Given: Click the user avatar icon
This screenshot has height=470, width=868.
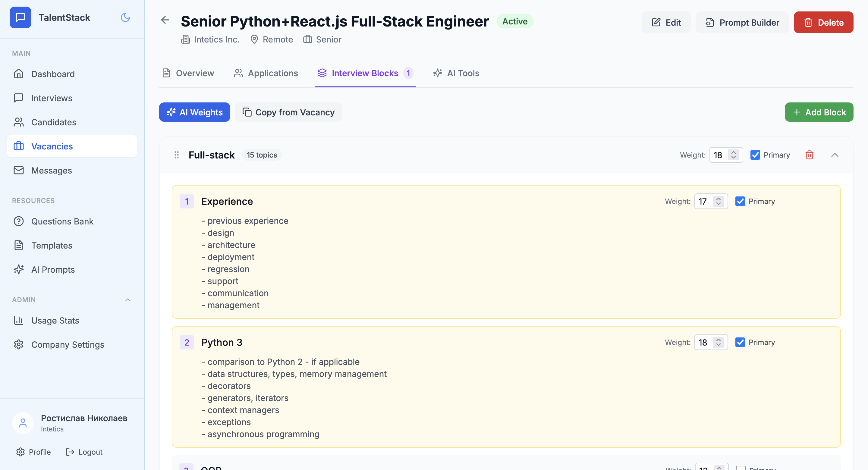Looking at the screenshot, I should pyautogui.click(x=23, y=423).
